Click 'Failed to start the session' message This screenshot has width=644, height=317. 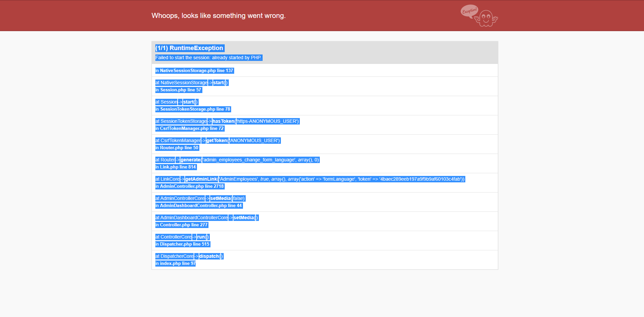(208, 58)
